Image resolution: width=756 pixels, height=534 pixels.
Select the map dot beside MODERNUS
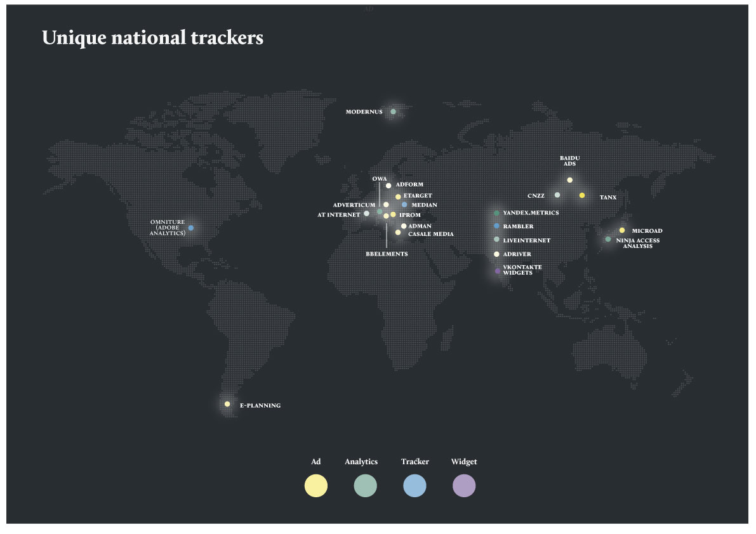coord(393,112)
